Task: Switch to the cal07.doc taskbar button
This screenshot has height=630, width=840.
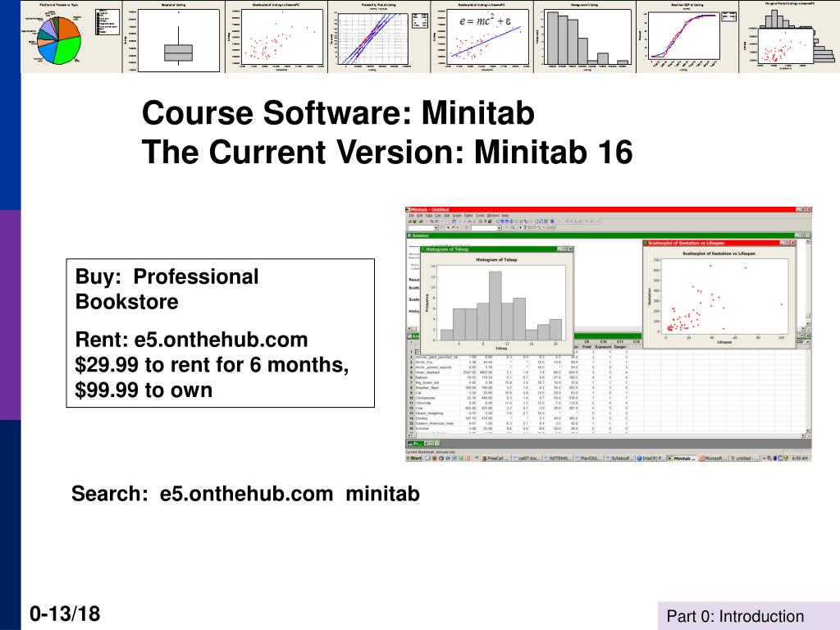Action: [526, 458]
